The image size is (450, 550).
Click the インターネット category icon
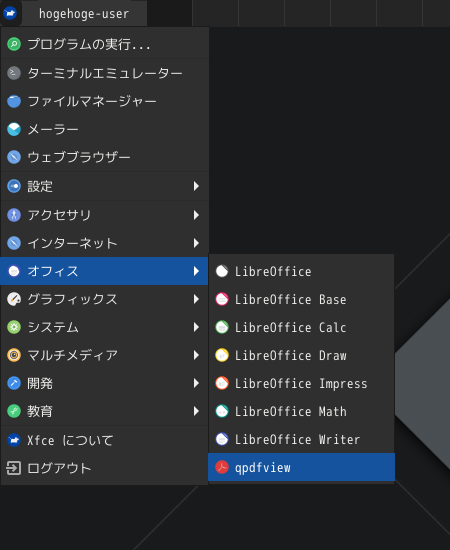[x=14, y=243]
